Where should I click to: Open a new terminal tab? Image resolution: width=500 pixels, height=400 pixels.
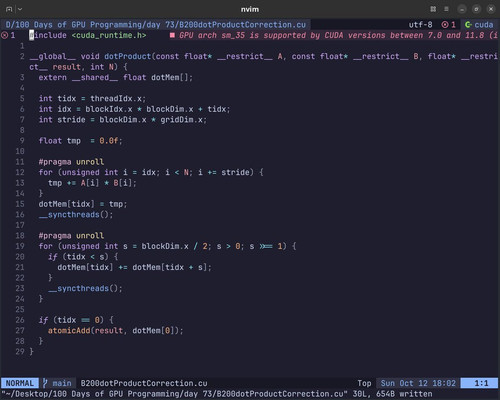(x=9, y=9)
